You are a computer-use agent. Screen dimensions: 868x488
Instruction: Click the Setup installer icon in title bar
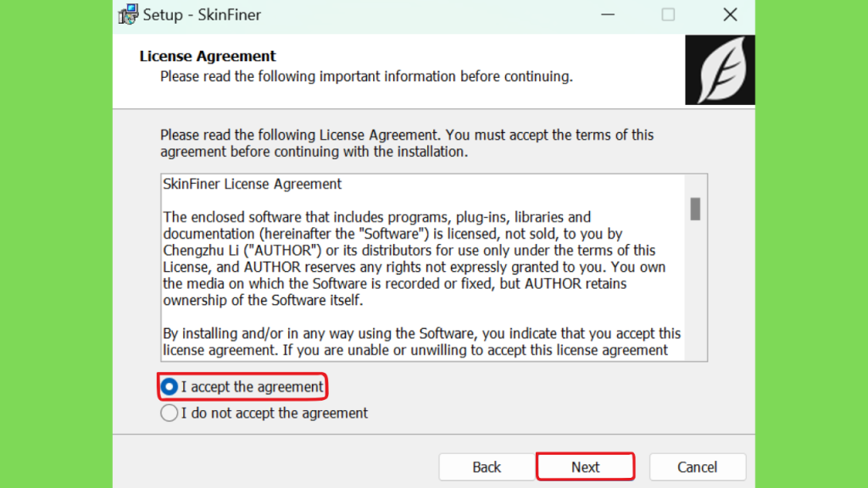[x=129, y=14]
